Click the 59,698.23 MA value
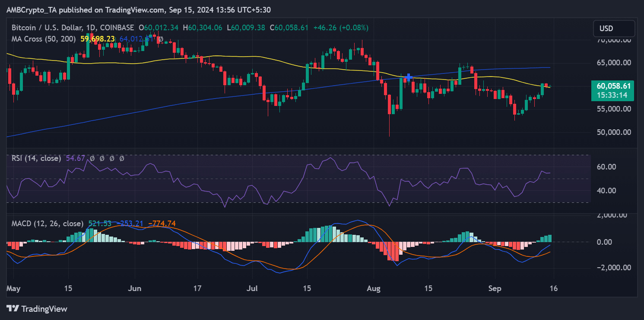This screenshot has width=644, height=320. pyautogui.click(x=98, y=39)
